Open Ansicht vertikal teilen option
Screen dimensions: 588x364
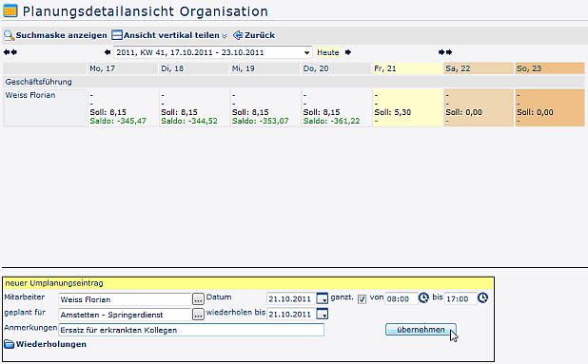point(166,35)
